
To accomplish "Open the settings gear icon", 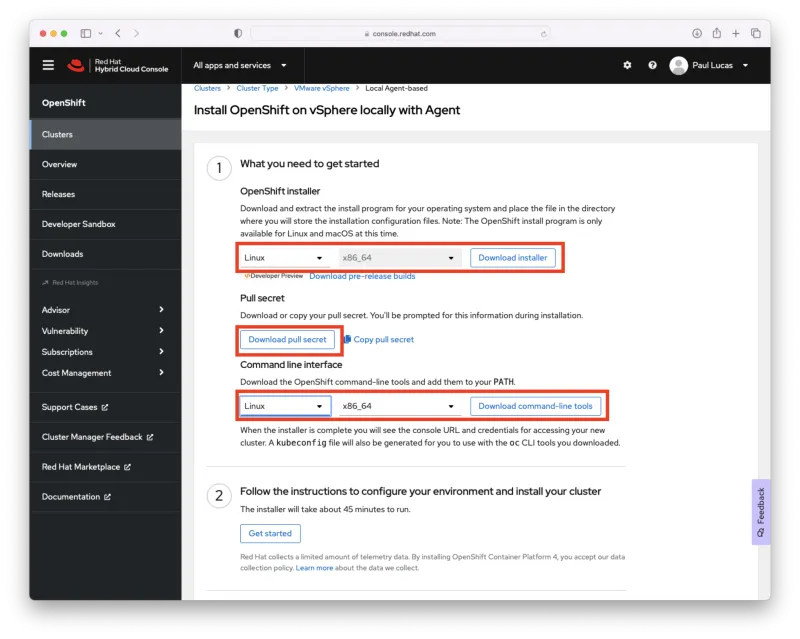I will (x=627, y=64).
